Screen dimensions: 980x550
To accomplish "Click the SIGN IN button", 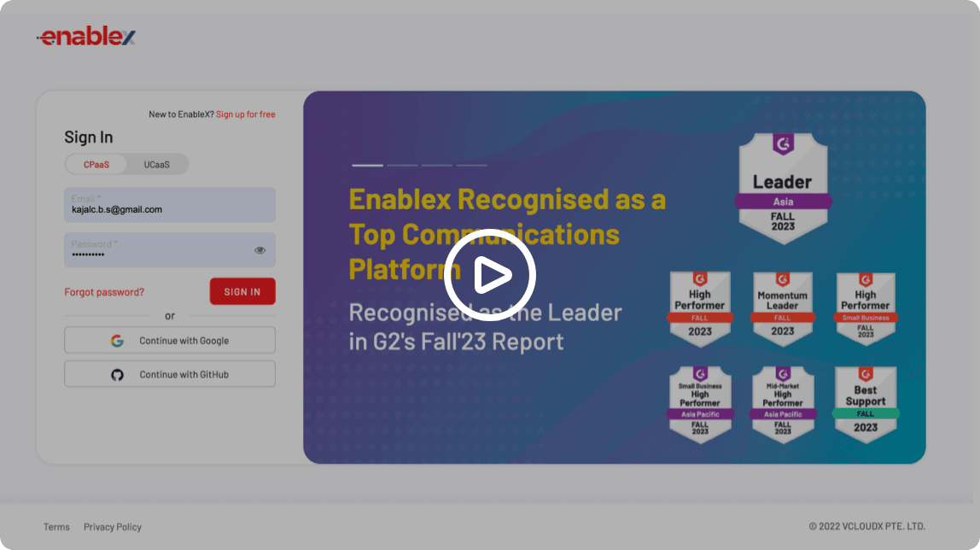I will 242,291.
